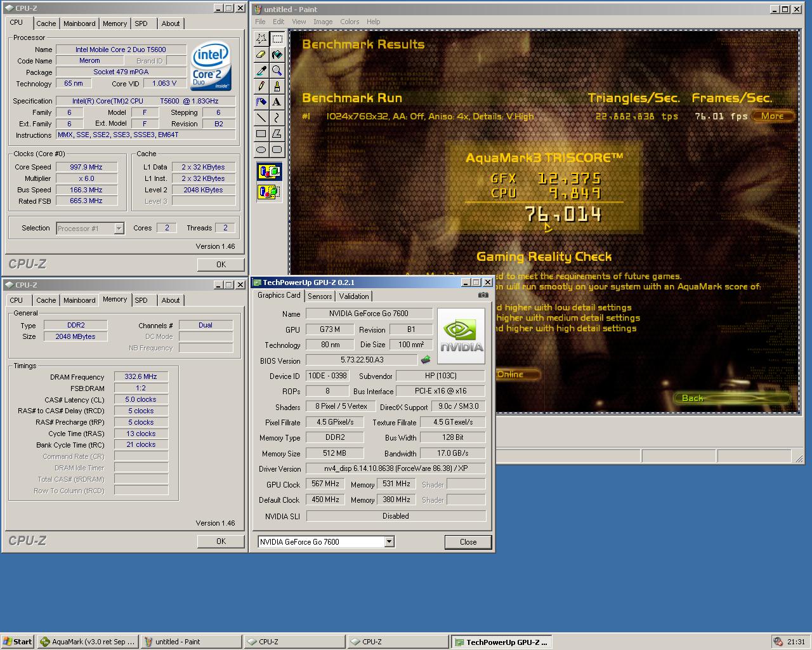The height and width of the screenshot is (650, 812).
Task: Click the Back button in AquaMark image
Action: tap(733, 398)
